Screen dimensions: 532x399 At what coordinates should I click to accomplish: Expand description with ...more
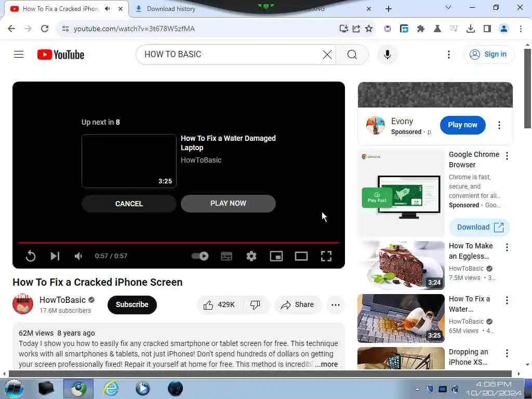point(326,364)
